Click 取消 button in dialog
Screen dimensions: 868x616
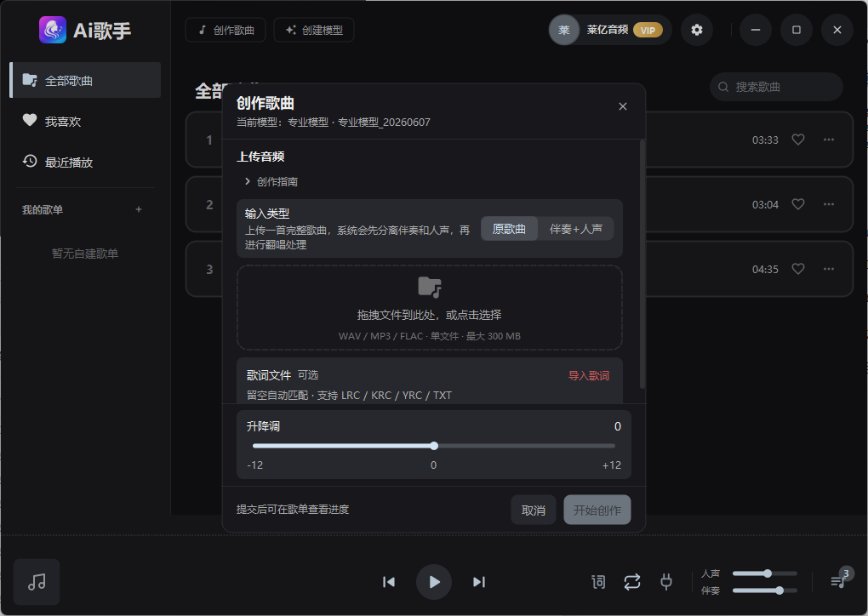click(x=533, y=510)
